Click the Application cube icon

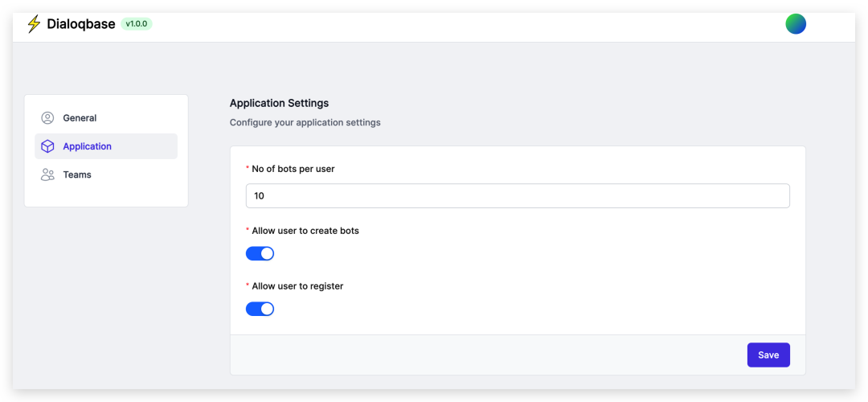(47, 146)
